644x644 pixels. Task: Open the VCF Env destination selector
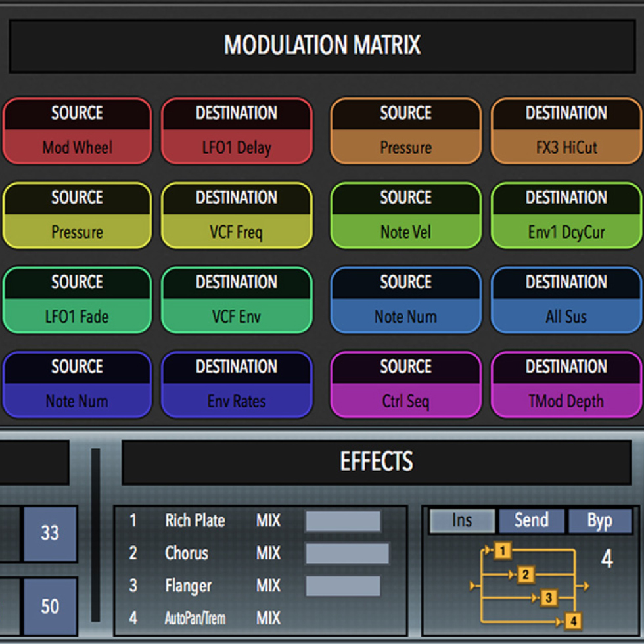tap(237, 300)
